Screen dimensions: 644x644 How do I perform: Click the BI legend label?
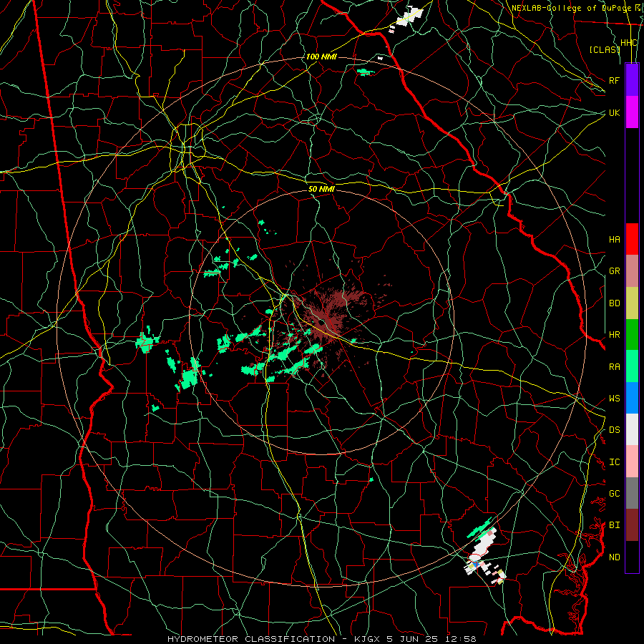pos(615,525)
